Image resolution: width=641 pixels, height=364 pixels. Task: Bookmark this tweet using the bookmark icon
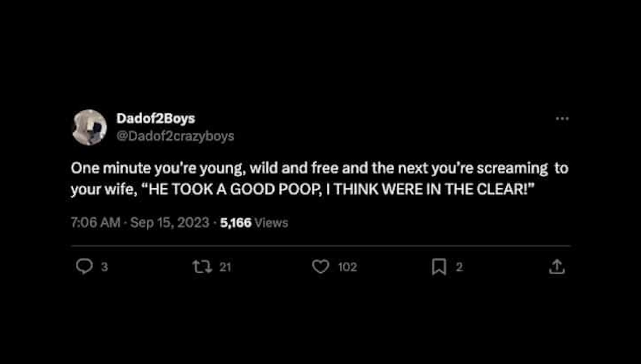tap(439, 267)
